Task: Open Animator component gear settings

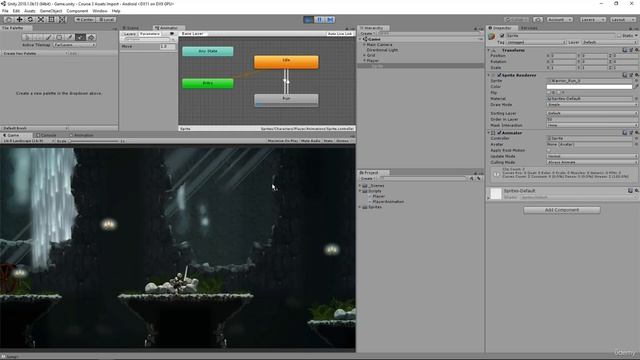Action: tap(636, 133)
